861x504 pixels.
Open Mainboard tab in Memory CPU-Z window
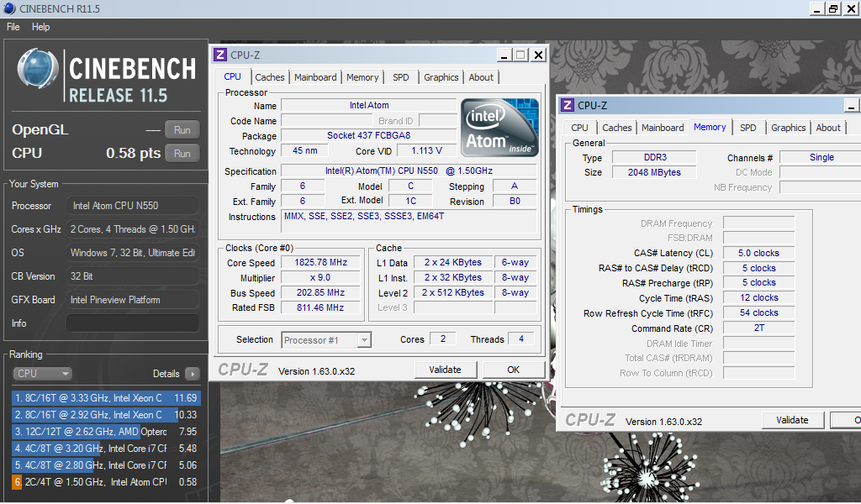[x=663, y=128]
